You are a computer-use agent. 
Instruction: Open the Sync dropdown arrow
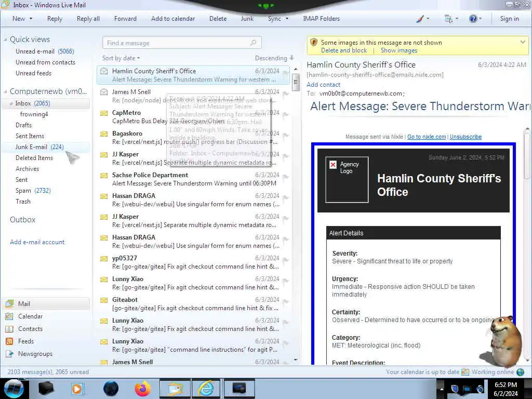(287, 19)
